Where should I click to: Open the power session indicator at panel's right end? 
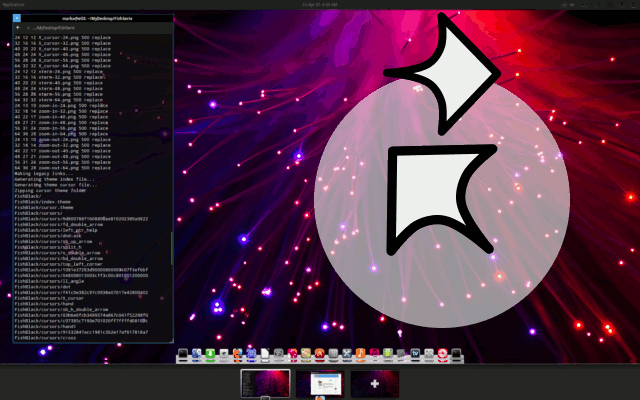[x=634, y=4]
